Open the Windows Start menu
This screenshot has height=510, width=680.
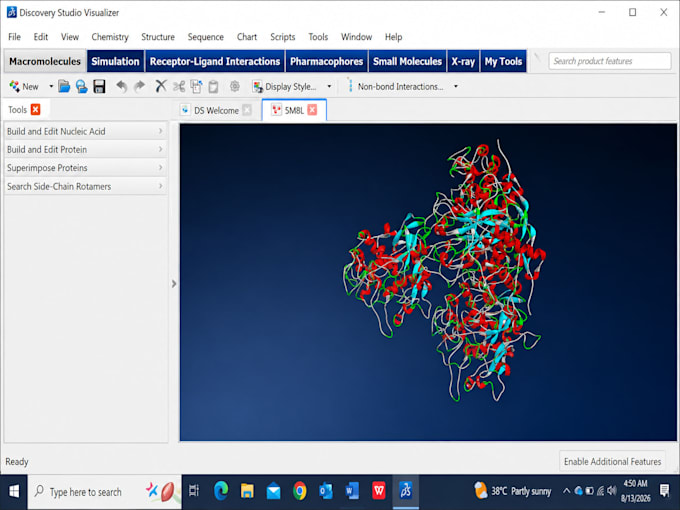(x=14, y=491)
